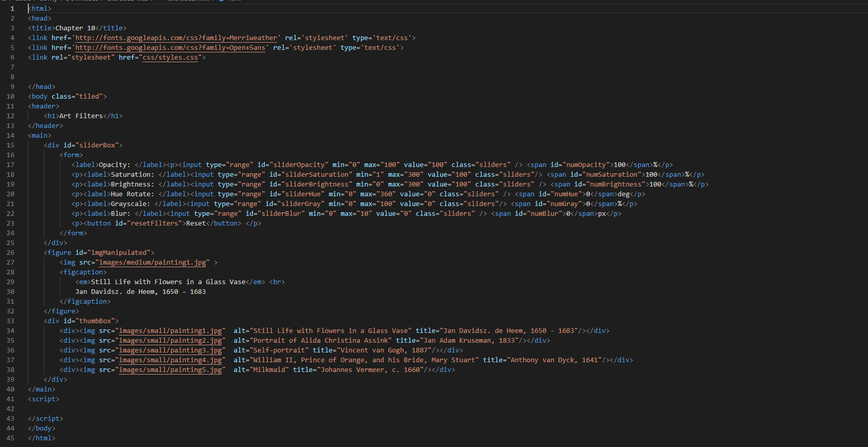Click the id value "sliderGray"
The image size is (868, 447).
pos(301,204)
